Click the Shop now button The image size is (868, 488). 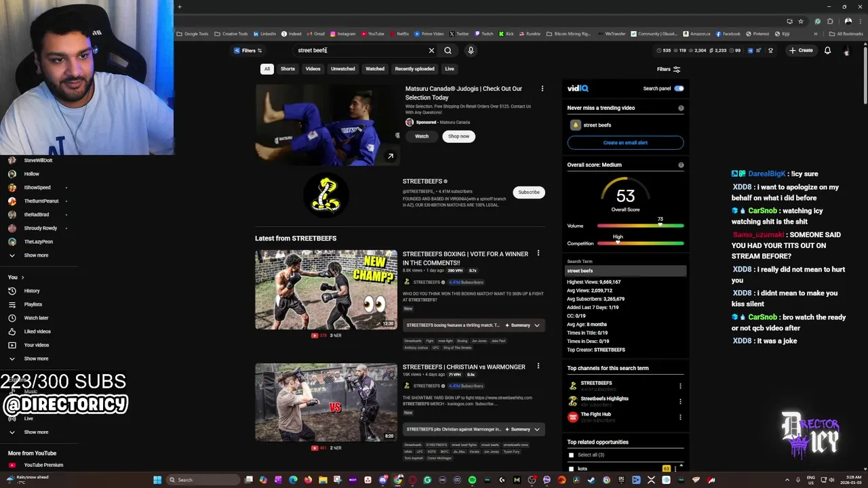coord(458,136)
